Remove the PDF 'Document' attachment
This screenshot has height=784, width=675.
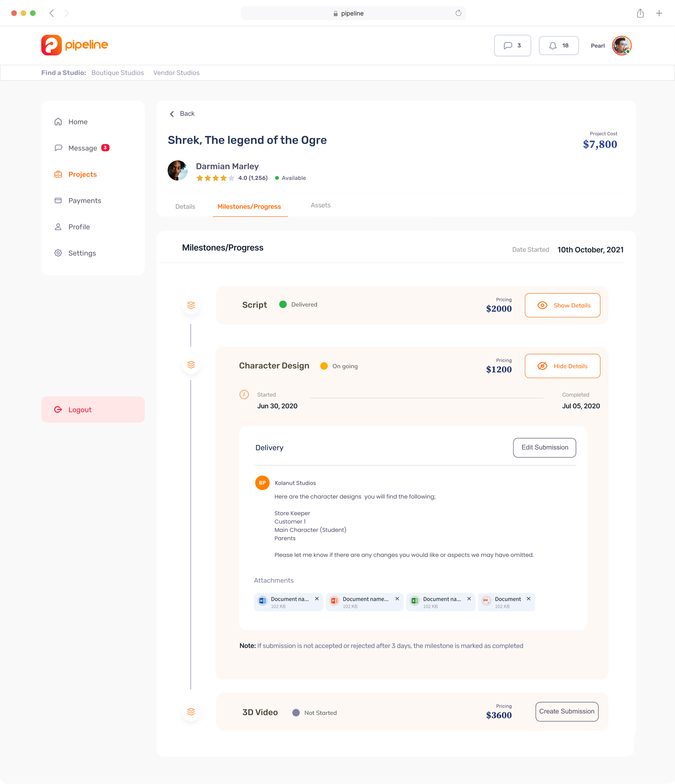(529, 599)
